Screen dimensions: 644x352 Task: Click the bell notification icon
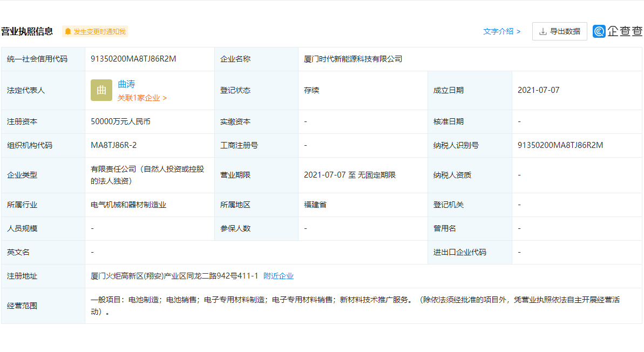[68, 32]
